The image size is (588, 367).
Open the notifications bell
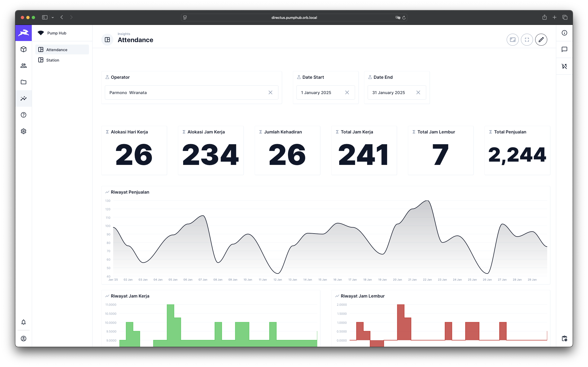click(24, 322)
